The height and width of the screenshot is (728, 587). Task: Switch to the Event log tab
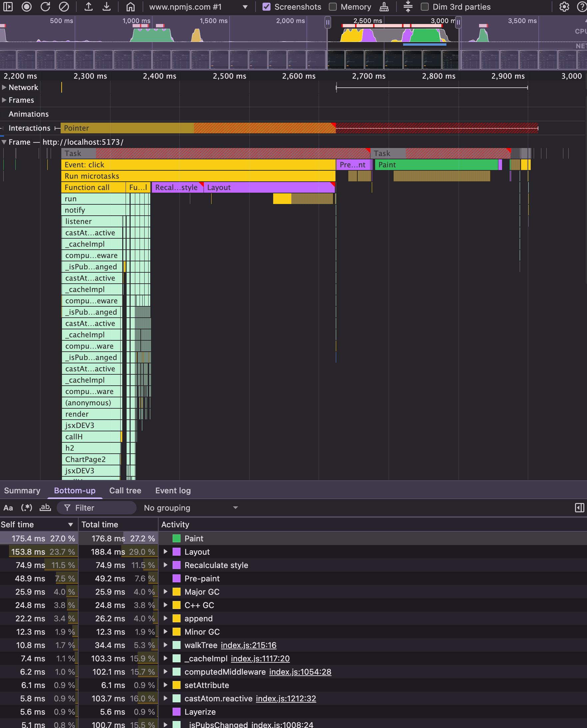pos(173,491)
